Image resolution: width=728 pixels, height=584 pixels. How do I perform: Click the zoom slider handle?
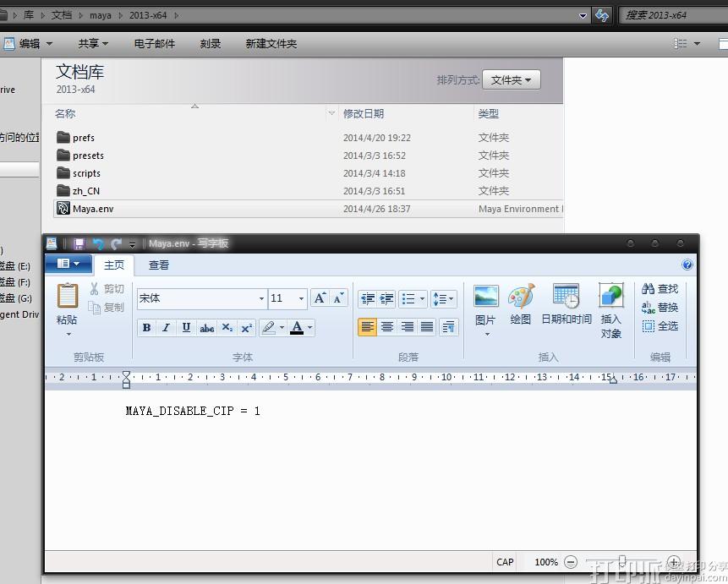click(x=622, y=562)
